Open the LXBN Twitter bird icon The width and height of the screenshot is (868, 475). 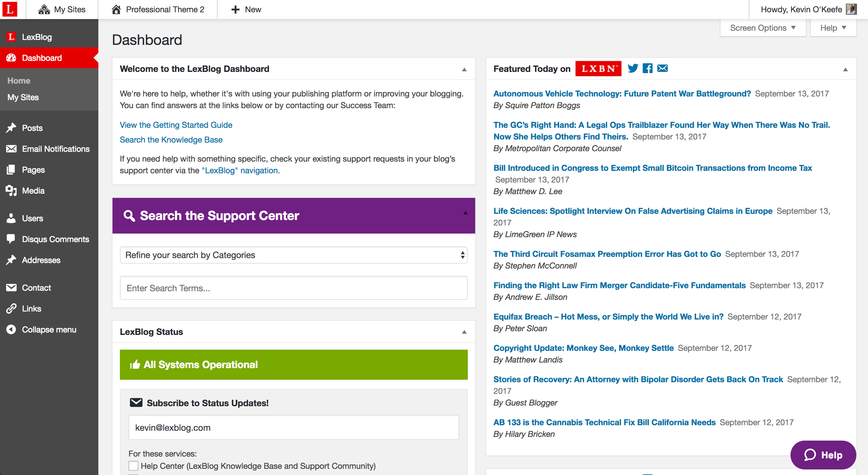[633, 69]
